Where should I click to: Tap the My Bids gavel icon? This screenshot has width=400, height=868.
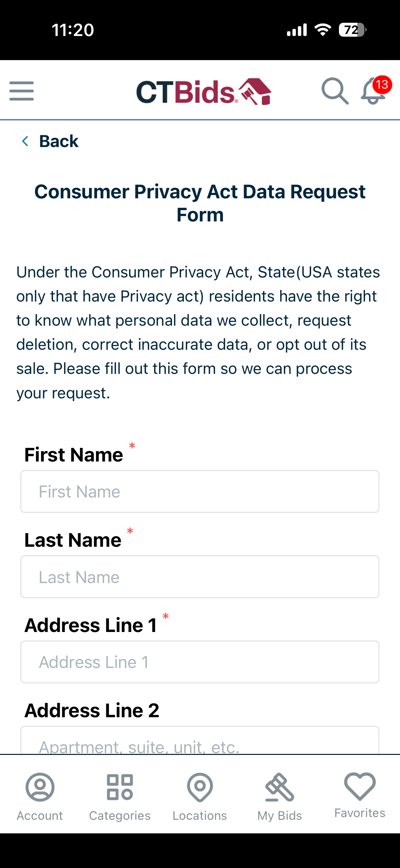(280, 787)
